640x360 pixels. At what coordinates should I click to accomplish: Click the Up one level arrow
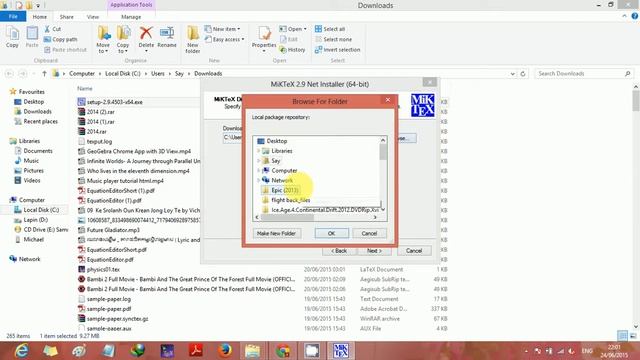44,73
